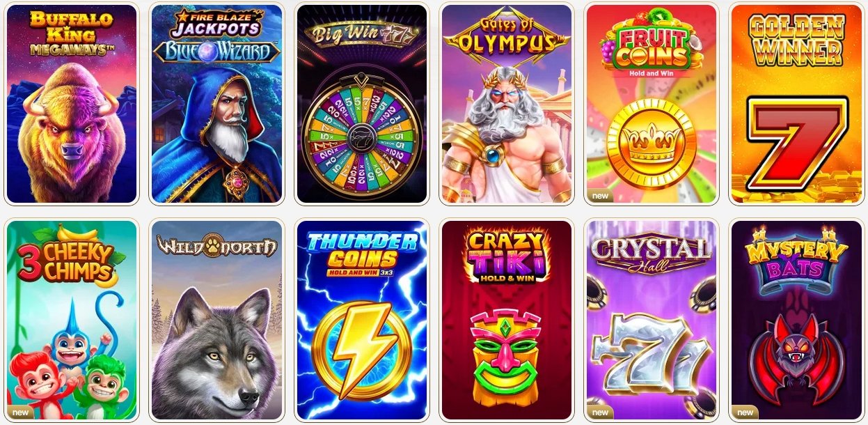This screenshot has height=425, width=868.
Task: Launch the Mystery Bats game
Action: [796, 320]
